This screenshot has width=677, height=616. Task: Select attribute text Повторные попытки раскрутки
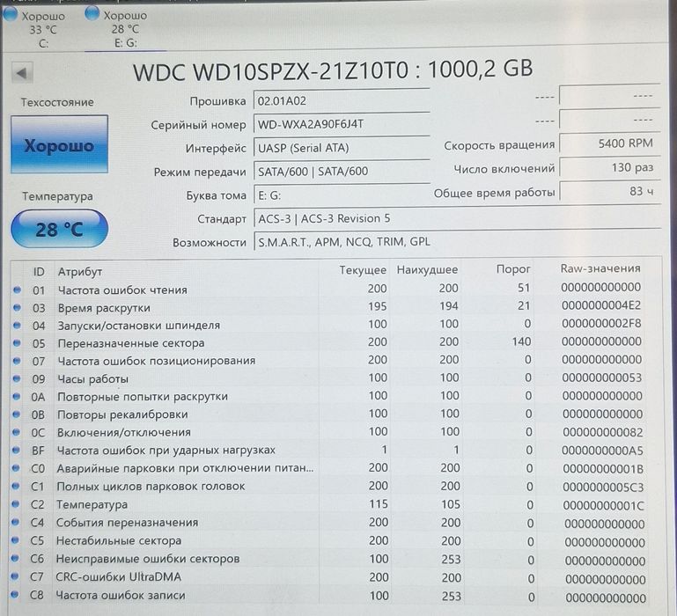143,396
